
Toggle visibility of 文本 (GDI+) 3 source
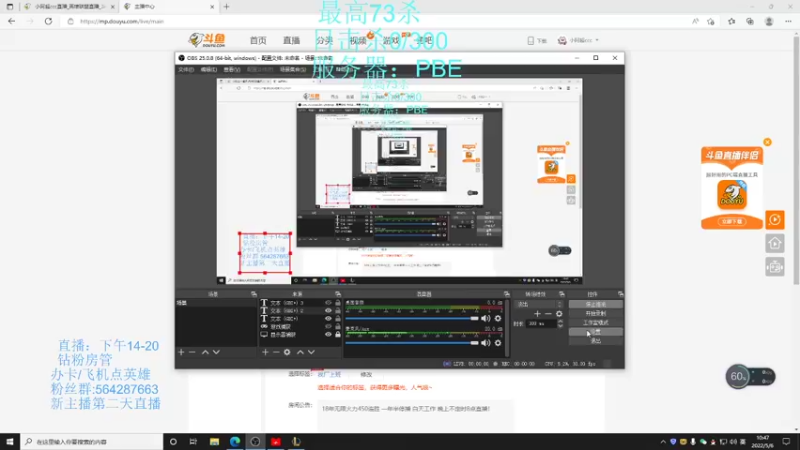pyautogui.click(x=328, y=303)
